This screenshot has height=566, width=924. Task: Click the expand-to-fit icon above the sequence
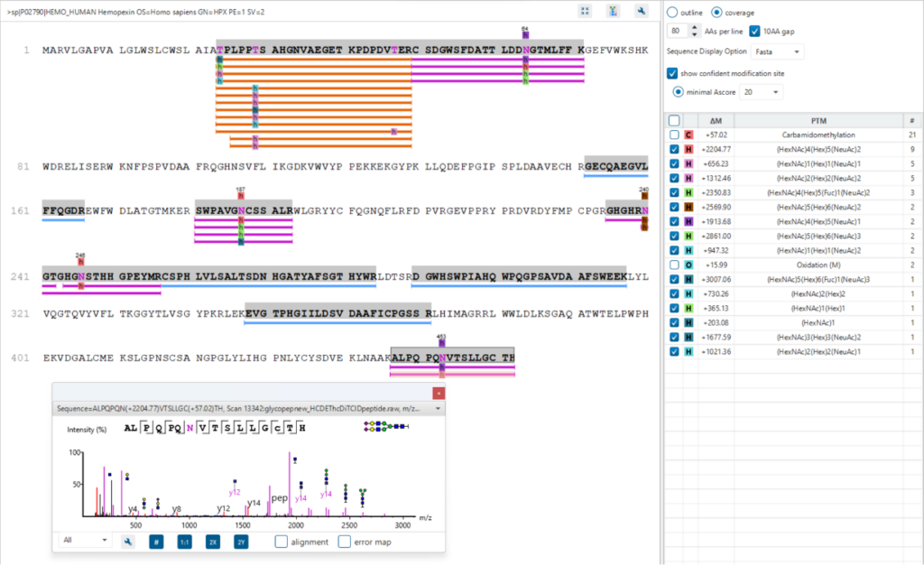coord(585,11)
